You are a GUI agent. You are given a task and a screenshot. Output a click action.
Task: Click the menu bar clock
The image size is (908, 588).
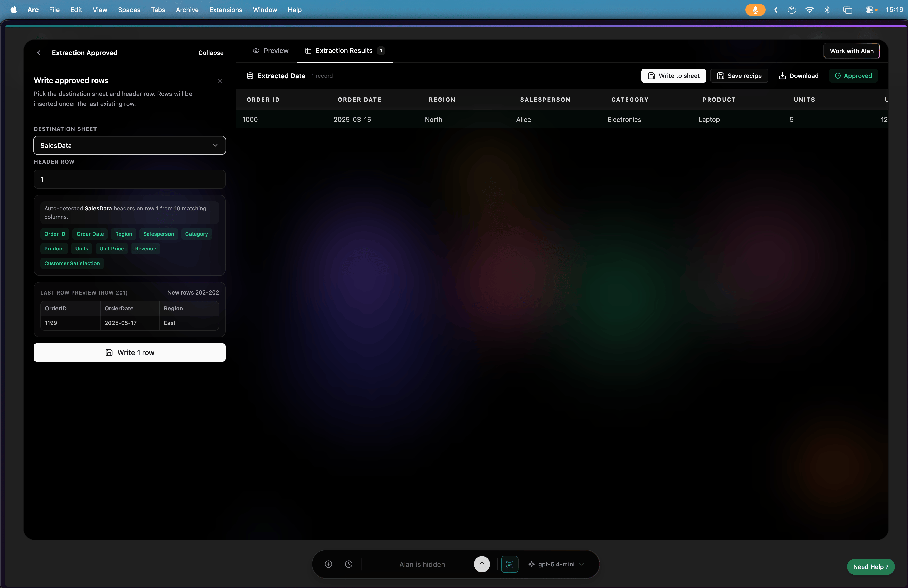(x=894, y=10)
